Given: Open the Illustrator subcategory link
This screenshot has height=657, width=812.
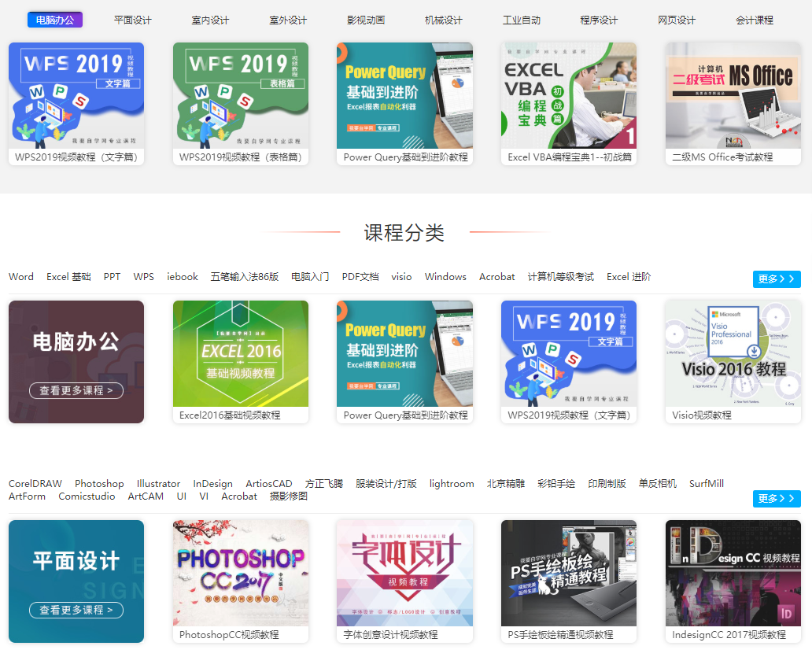Looking at the screenshot, I should click(x=158, y=484).
